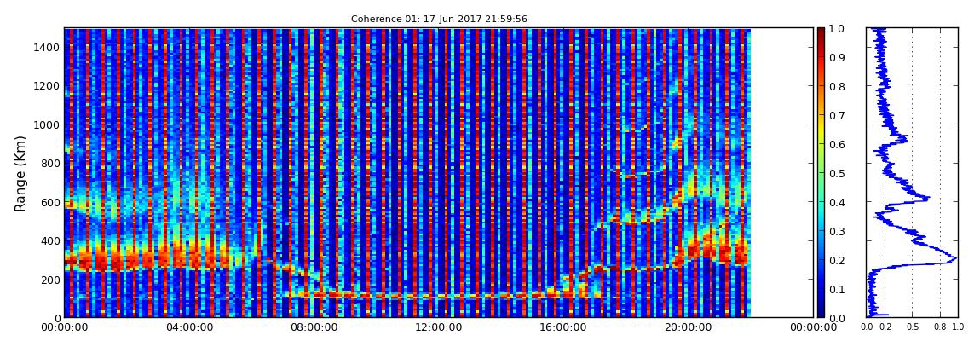This screenshot has width=980, height=347.
Task: Click the 04:00:00 time axis label
Action: (188, 328)
